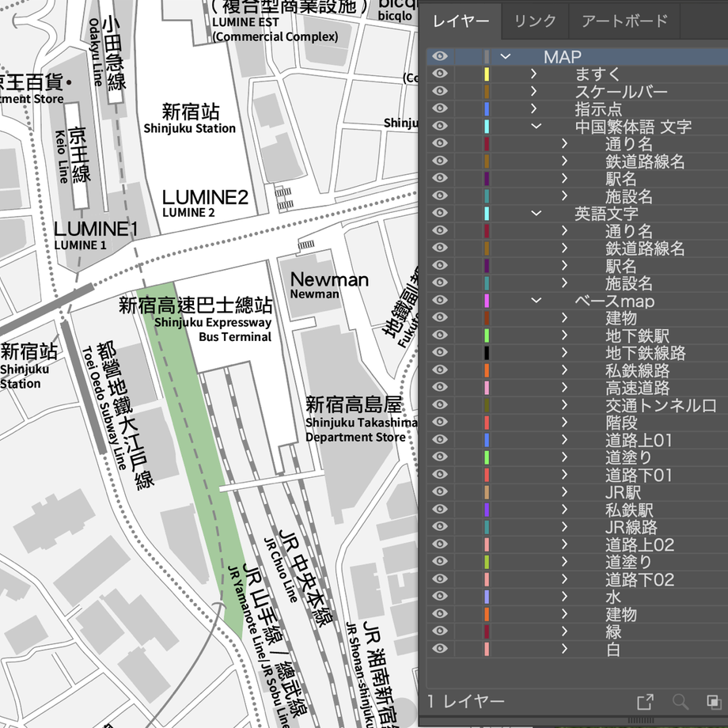The height and width of the screenshot is (728, 728).
Task: Click the 小田急線 label on the map
Action: pos(114,53)
